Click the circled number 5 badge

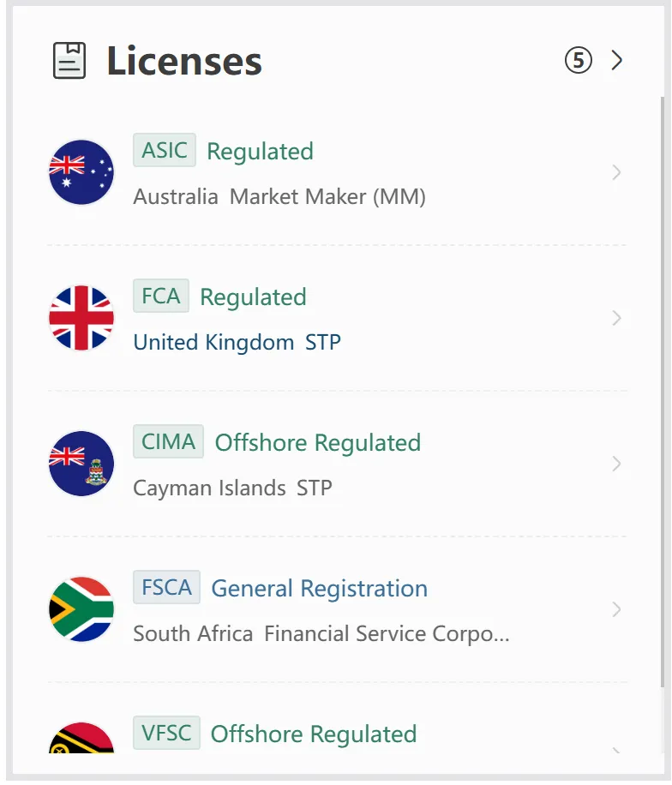[x=579, y=61]
